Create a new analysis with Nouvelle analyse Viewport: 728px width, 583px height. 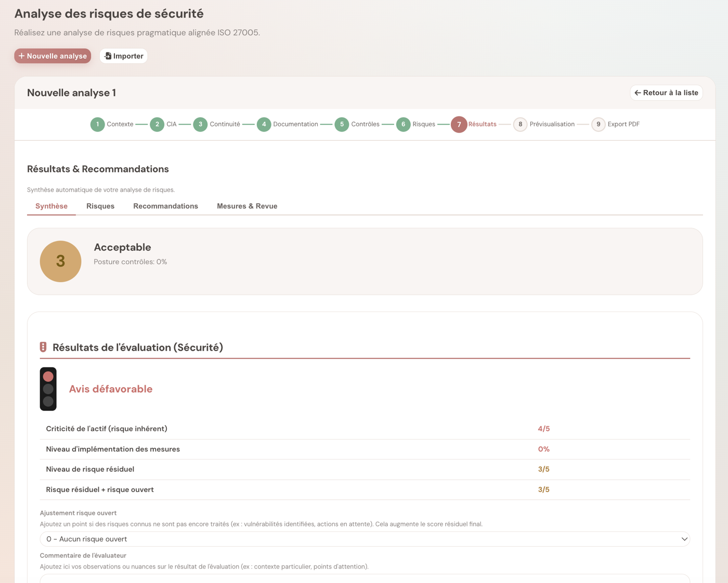(x=53, y=56)
